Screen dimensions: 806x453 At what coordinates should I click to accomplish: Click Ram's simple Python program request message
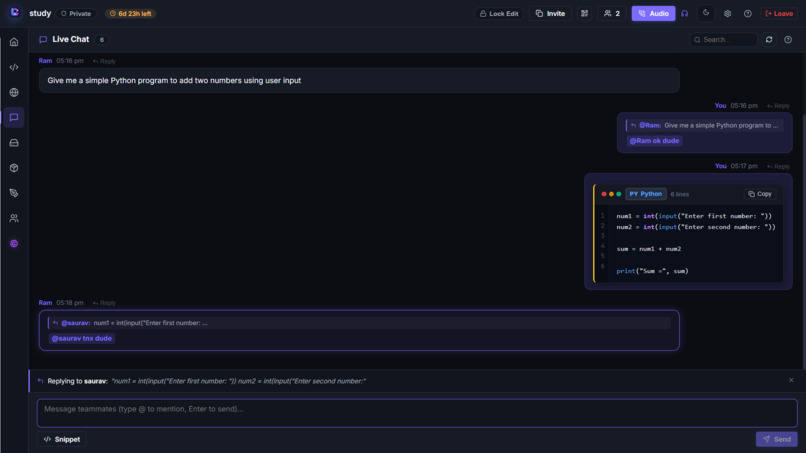click(359, 80)
